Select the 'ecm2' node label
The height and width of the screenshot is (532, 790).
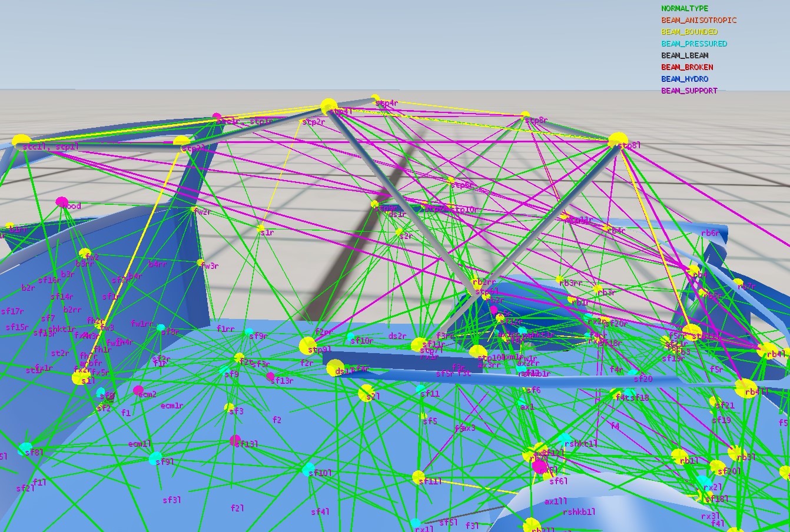click(147, 394)
